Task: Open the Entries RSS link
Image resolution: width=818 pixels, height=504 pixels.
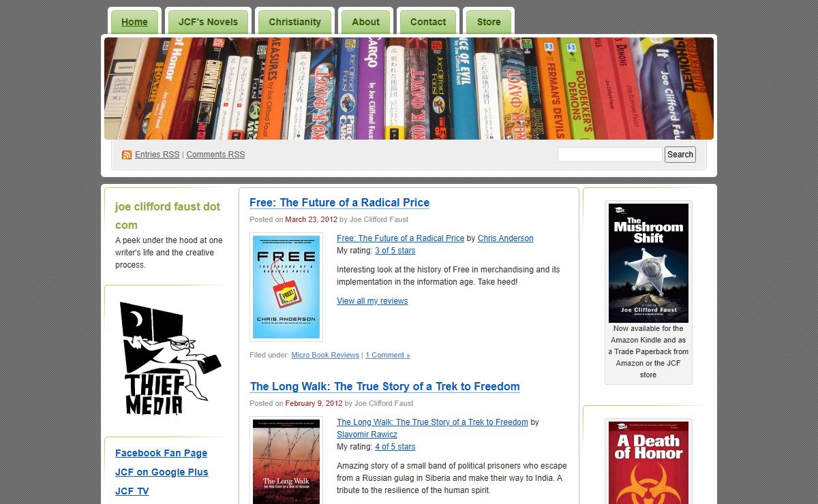Action: (x=157, y=155)
